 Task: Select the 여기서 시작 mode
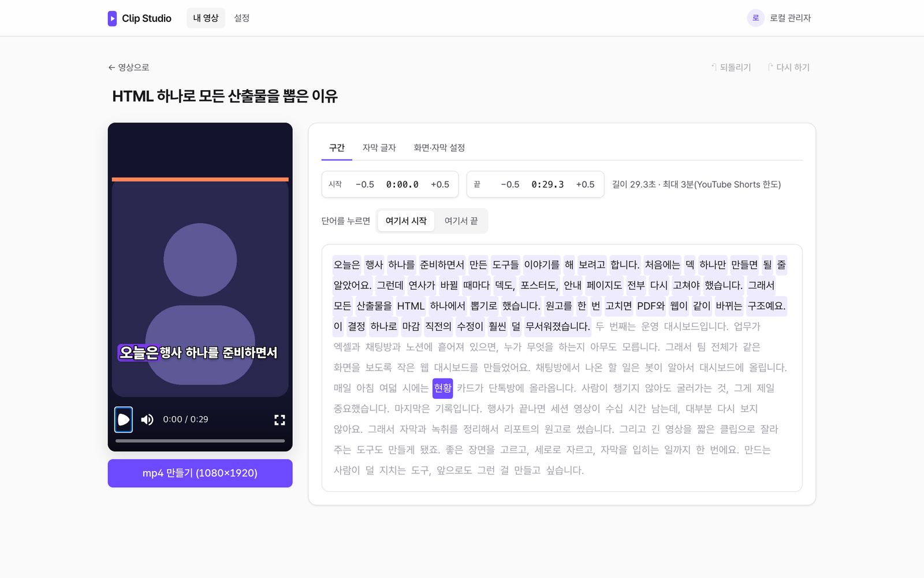[406, 221]
